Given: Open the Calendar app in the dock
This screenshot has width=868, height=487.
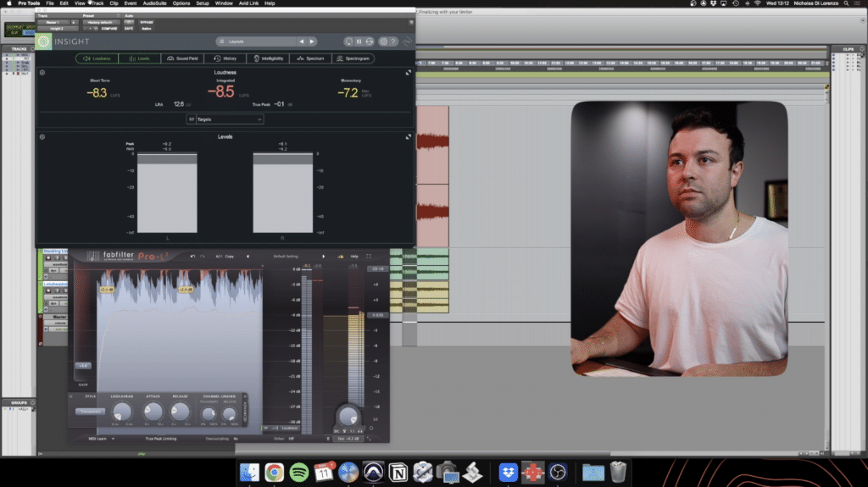Looking at the screenshot, I should pos(324,473).
